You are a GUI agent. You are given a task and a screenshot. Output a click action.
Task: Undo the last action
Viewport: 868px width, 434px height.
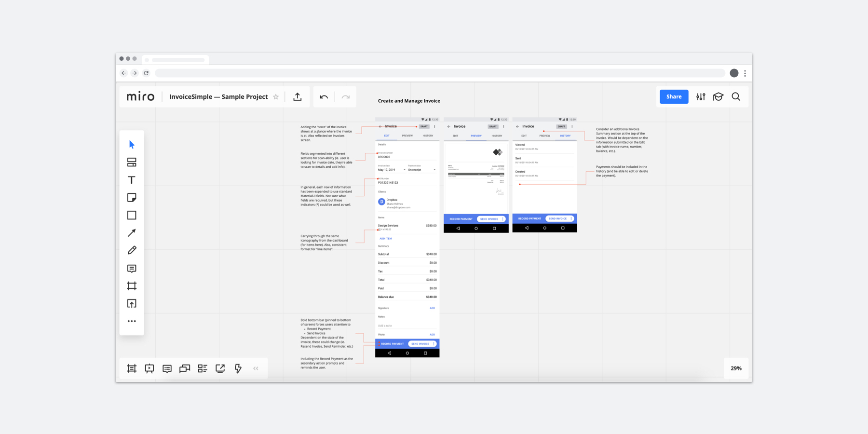(x=323, y=96)
